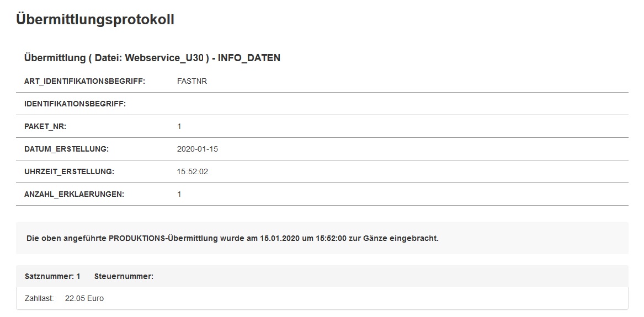Viewport: 644px width, 317px height.
Task: Click the ANZAHL_ERKLAERUNGEN label
Action: point(74,195)
